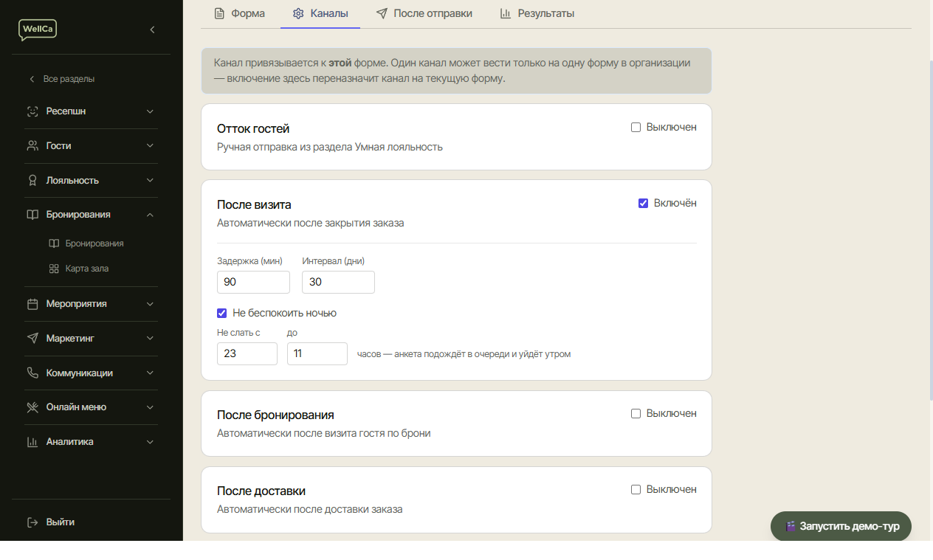Expand the Мероприятия section chevron

[150, 304]
